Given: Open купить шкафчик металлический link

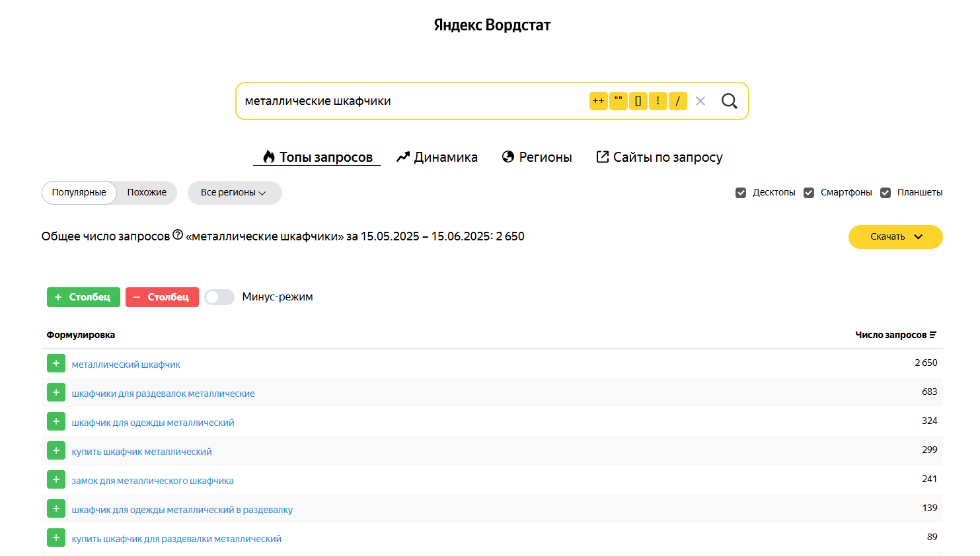Looking at the screenshot, I should click(142, 452).
